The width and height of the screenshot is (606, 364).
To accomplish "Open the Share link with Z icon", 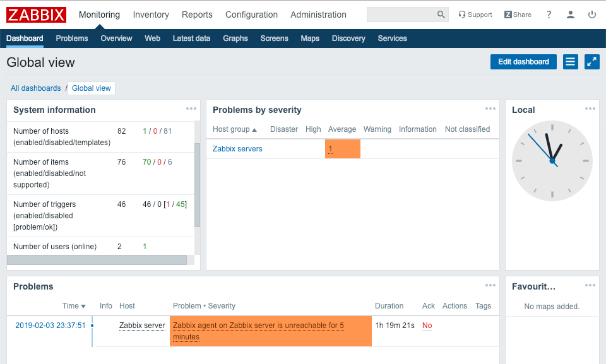I will (518, 15).
